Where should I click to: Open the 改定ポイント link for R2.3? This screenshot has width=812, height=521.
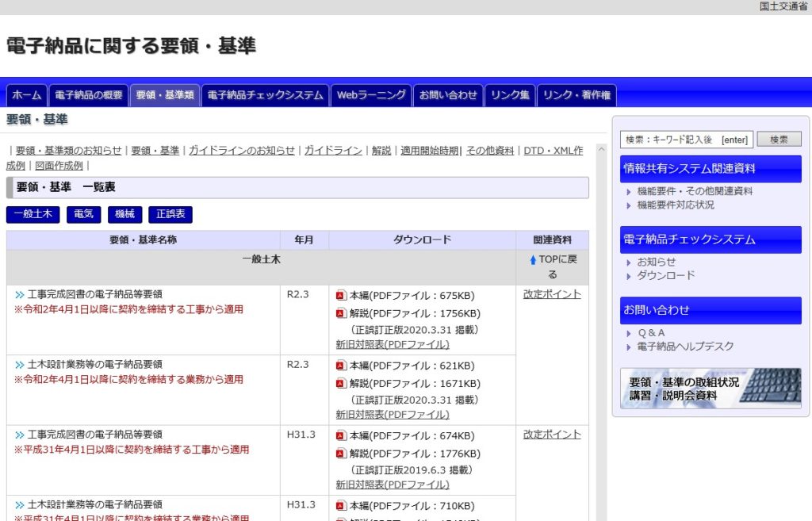tap(552, 294)
